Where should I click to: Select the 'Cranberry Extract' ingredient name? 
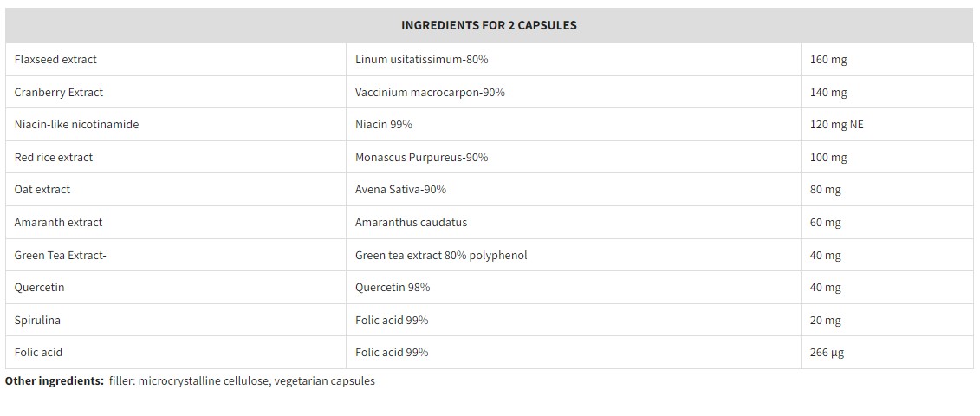[59, 92]
